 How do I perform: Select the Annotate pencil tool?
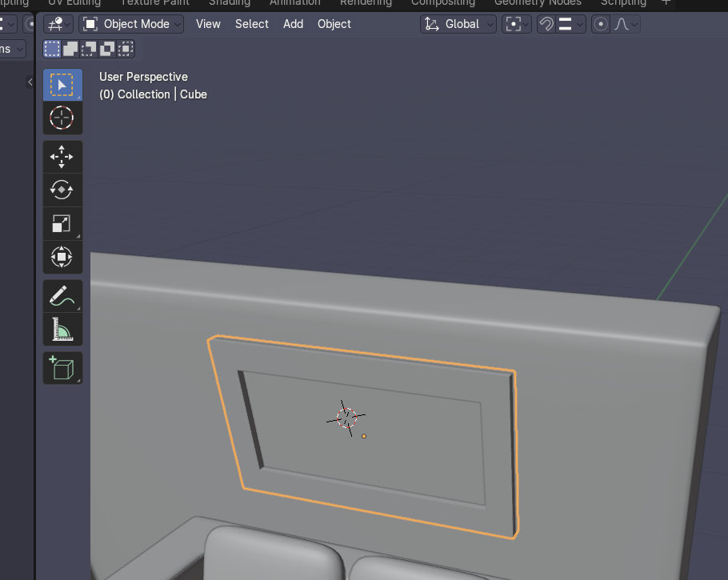click(62, 296)
